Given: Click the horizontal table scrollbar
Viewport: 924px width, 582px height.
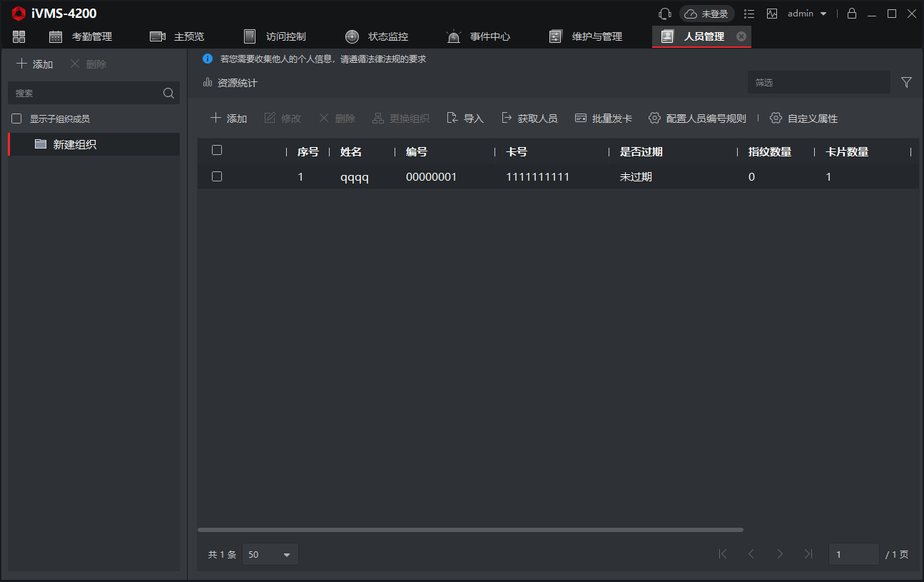Looking at the screenshot, I should (x=470, y=530).
